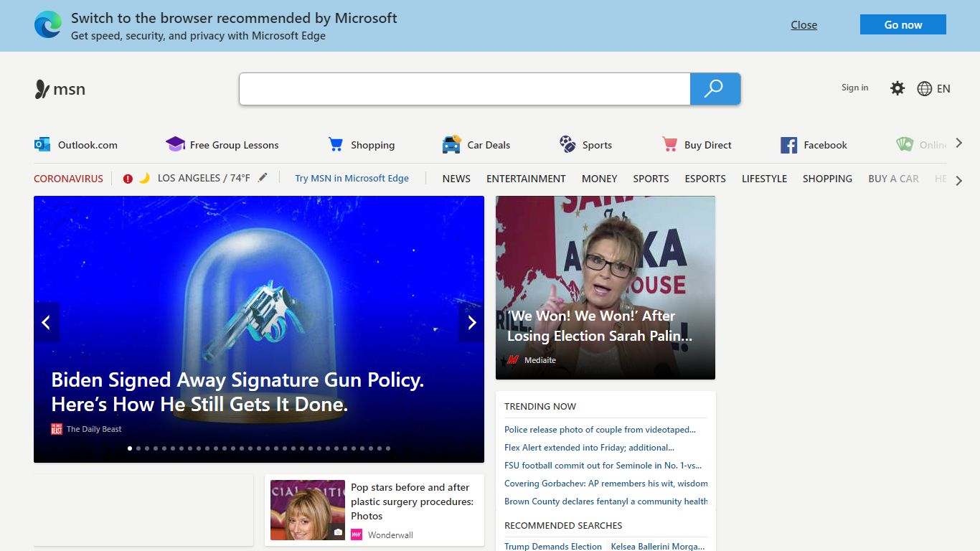The width and height of the screenshot is (980, 551).
Task: Open language globe EN selector
Action: point(933,89)
